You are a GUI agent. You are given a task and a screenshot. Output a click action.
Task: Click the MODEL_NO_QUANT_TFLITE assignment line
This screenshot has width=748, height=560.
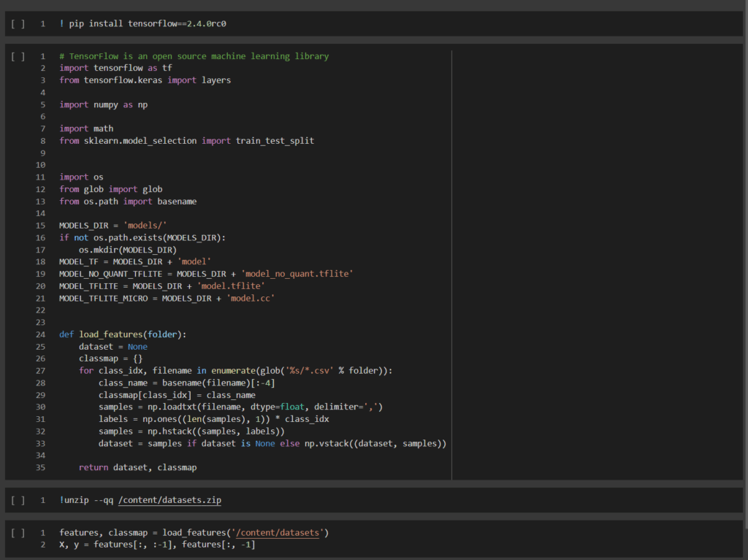[x=206, y=274]
